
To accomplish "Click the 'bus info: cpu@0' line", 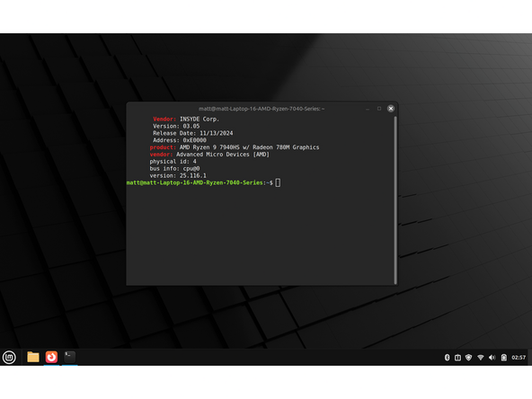I will [x=174, y=169].
